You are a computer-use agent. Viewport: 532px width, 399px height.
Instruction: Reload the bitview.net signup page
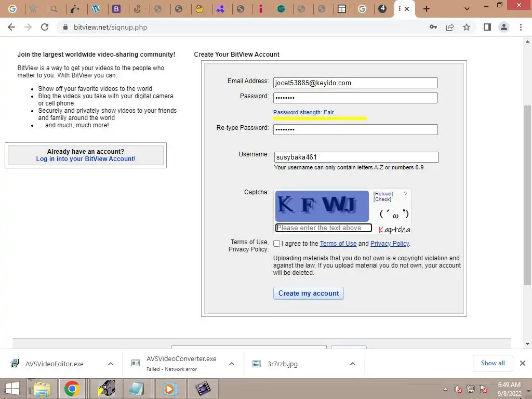(x=45, y=27)
